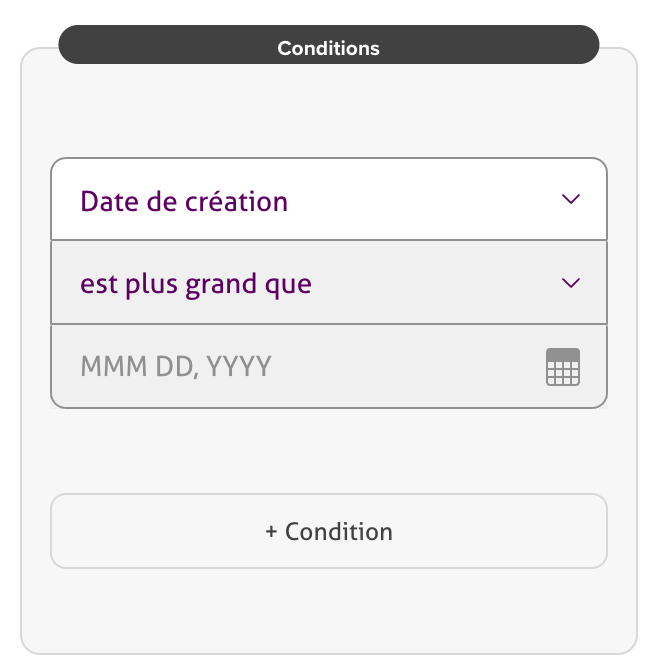Screen dimensions: 660x672
Task: Select the "Date de création" label text
Action: [x=184, y=201]
